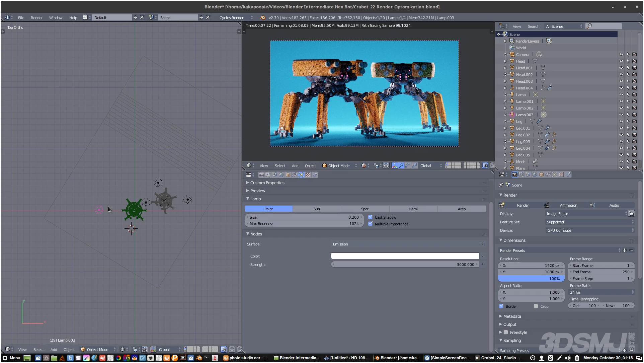Open the Window menu
Image resolution: width=644 pixels, height=363 pixels.
click(56, 18)
